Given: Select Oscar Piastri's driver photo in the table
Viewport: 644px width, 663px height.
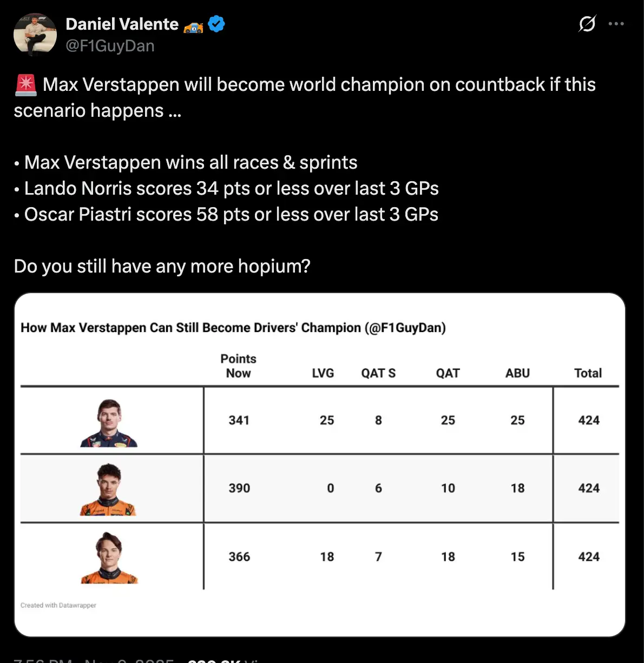Looking at the screenshot, I should [111, 557].
